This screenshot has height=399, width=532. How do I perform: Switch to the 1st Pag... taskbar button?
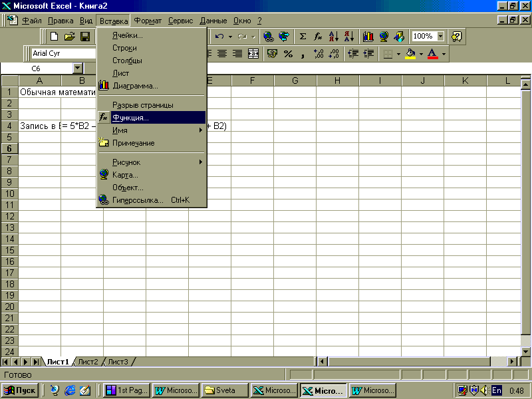click(x=126, y=390)
